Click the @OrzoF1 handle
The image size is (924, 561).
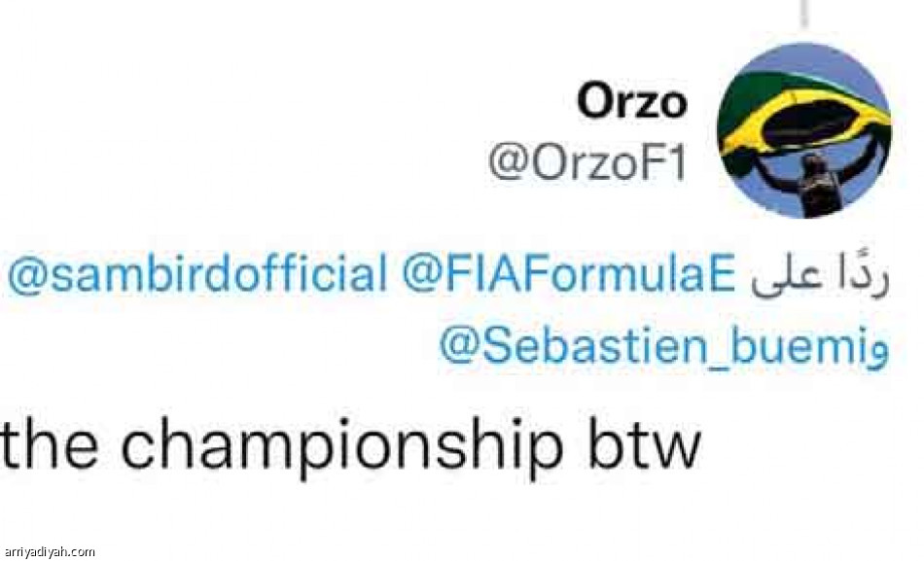click(x=587, y=164)
